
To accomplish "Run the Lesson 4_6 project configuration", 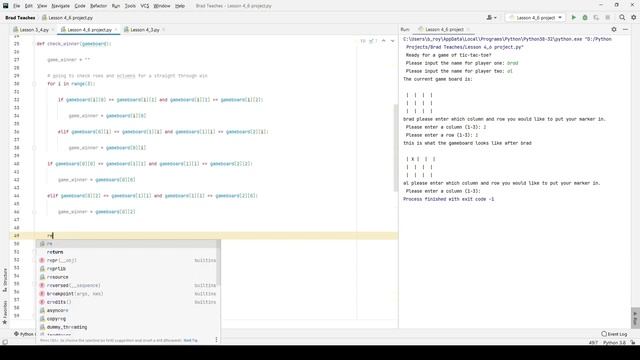I will click(x=573, y=18).
